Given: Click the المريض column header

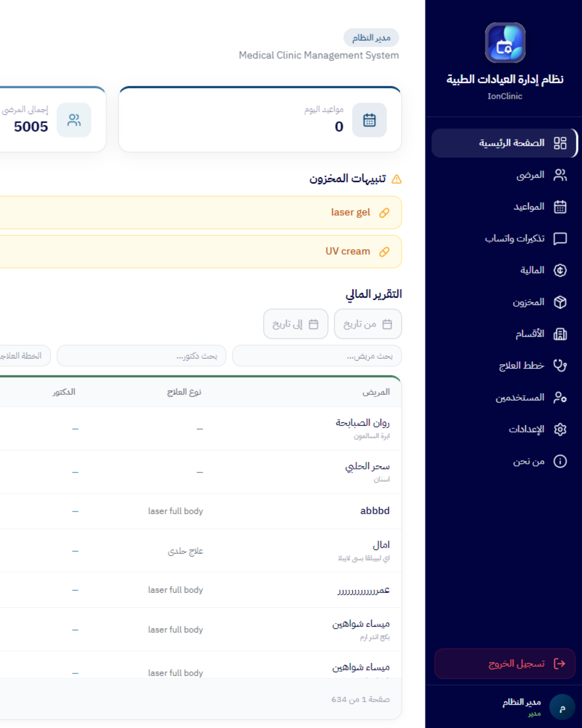Looking at the screenshot, I should (376, 392).
